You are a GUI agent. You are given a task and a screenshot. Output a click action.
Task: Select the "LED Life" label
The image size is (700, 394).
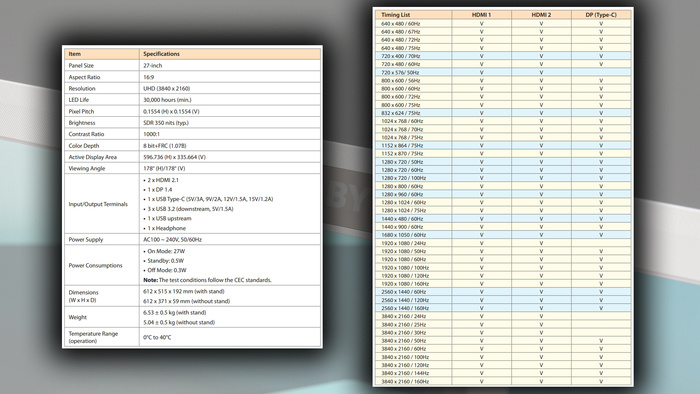click(x=79, y=100)
